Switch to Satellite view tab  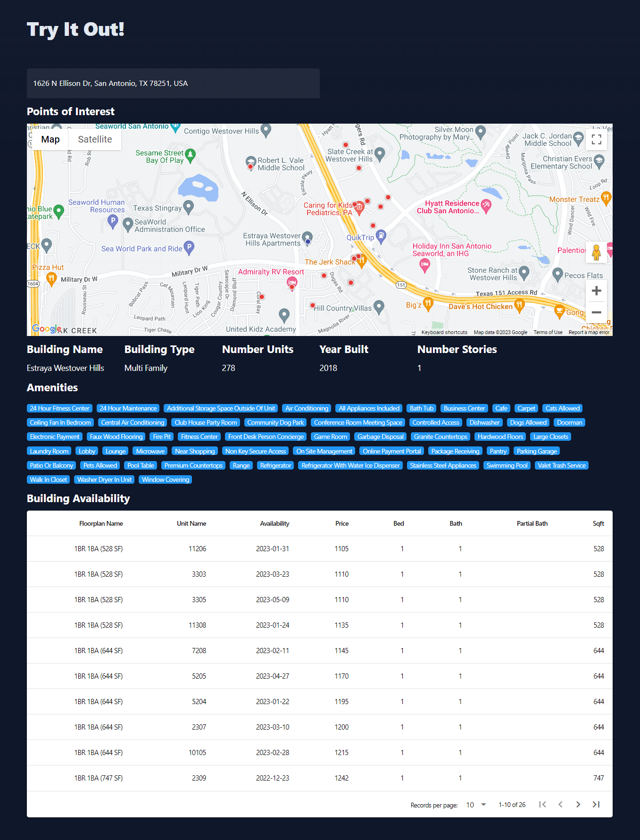click(x=95, y=139)
